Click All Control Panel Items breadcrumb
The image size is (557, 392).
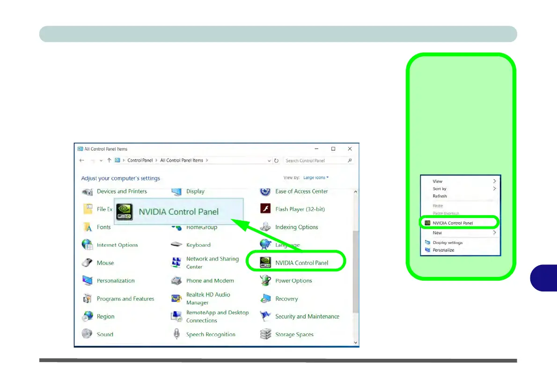182,160
